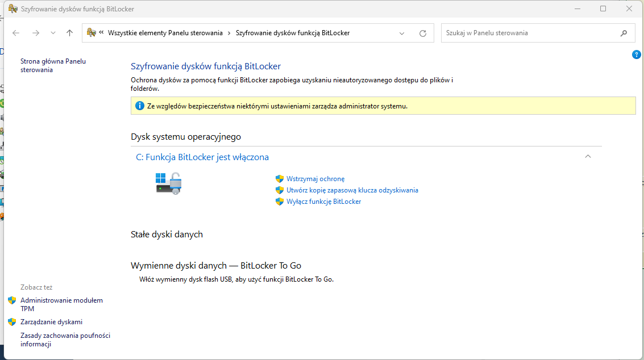The width and height of the screenshot is (644, 360).
Task: Click the BitLocker icon in address bar
Action: [91, 32]
